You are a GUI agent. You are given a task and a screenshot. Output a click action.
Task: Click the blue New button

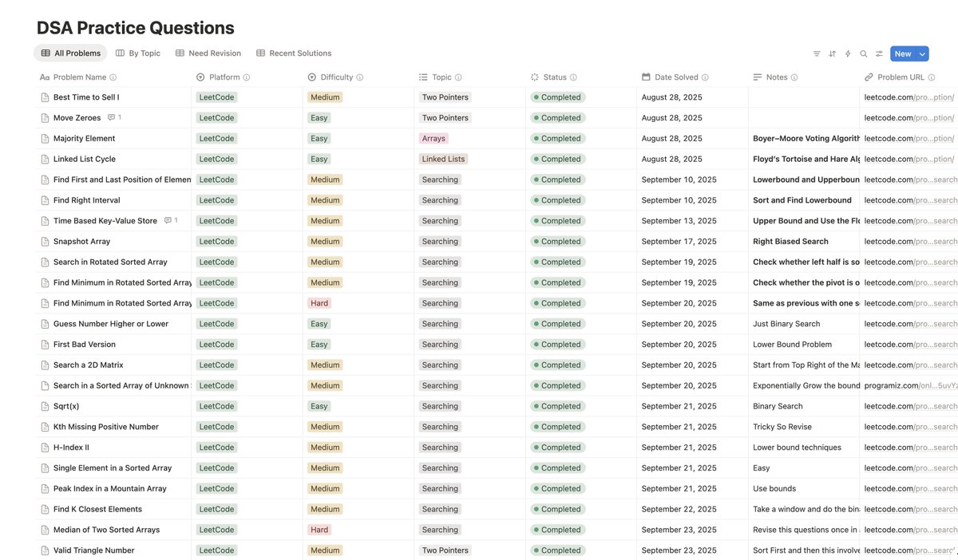pyautogui.click(x=903, y=53)
